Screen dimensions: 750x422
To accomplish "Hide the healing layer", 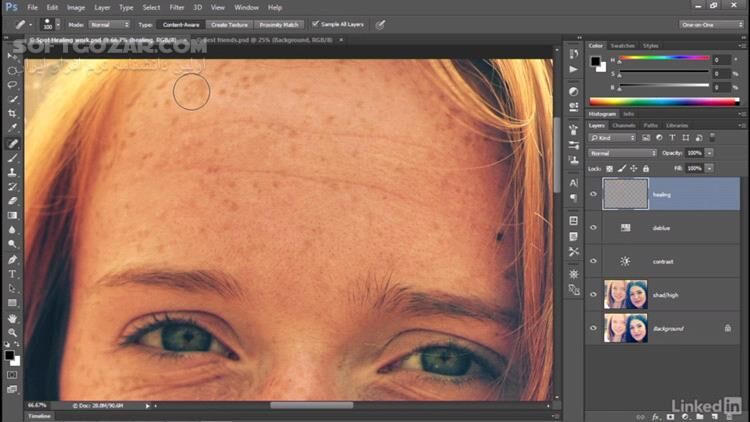I will tap(594, 195).
